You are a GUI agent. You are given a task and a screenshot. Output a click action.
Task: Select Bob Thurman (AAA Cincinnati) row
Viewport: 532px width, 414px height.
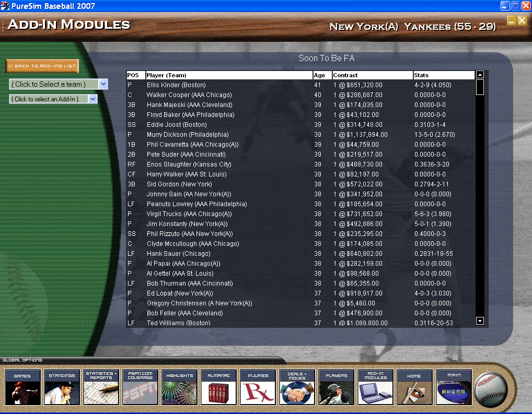pos(300,283)
